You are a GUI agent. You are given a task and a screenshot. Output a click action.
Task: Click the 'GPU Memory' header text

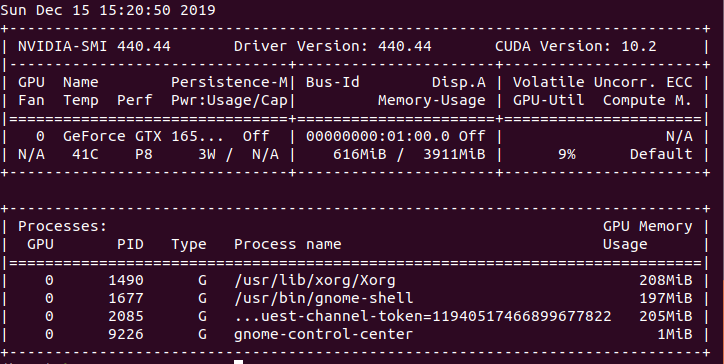point(647,226)
